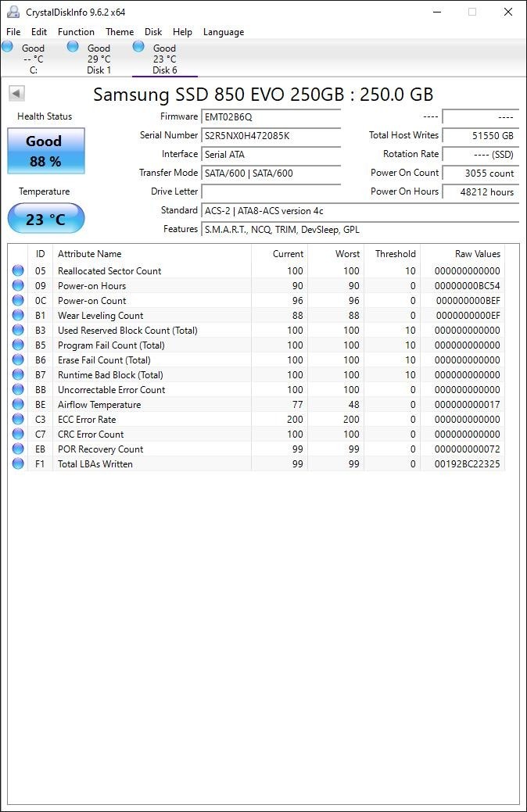This screenshot has height=812, width=527.
Task: Click the Firmware field EMT02B6Q
Action: (271, 117)
